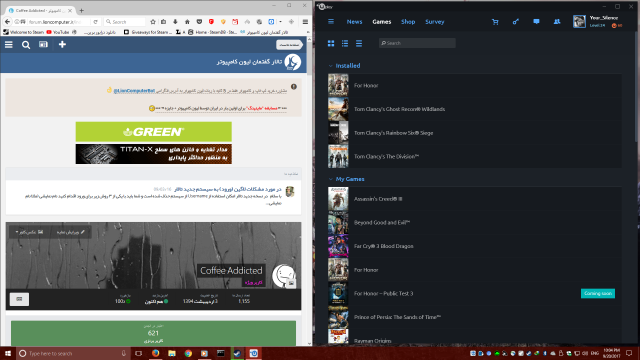Click the Rayman Origins thumbnail

338,337
